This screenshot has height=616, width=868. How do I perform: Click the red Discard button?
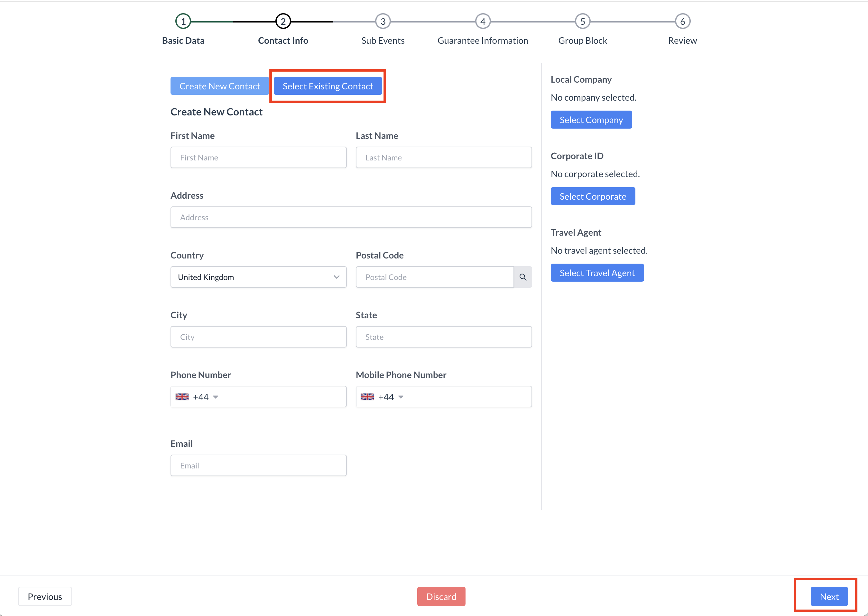point(441,597)
